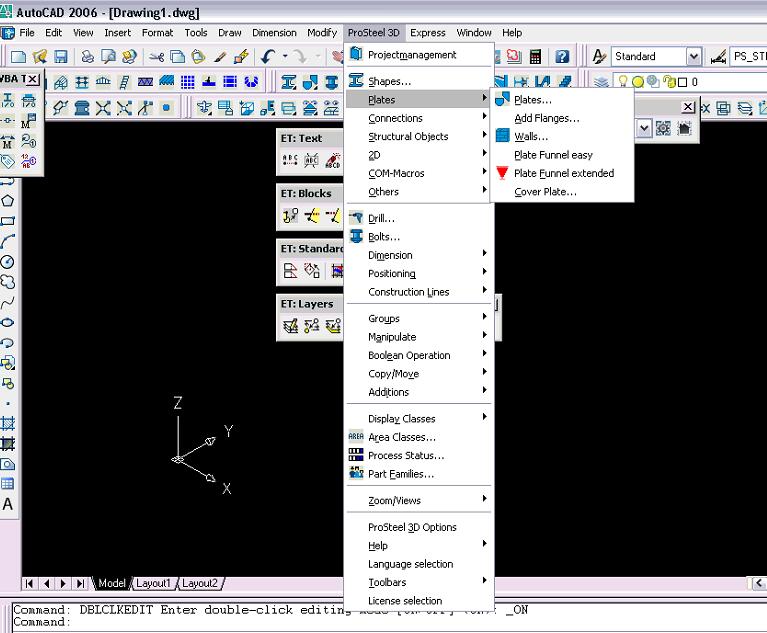Expand Connections submenu in ProSteel 3D menu
767x633 pixels.
[x=419, y=118]
